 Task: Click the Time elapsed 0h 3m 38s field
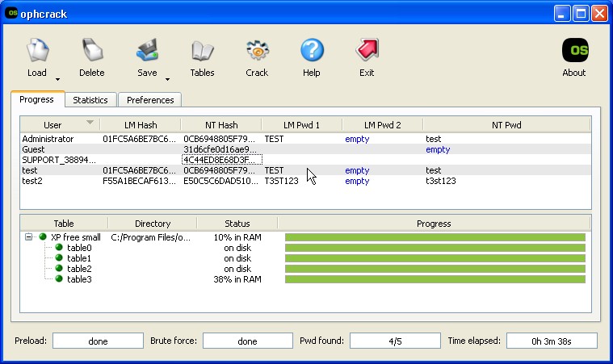pos(552,341)
